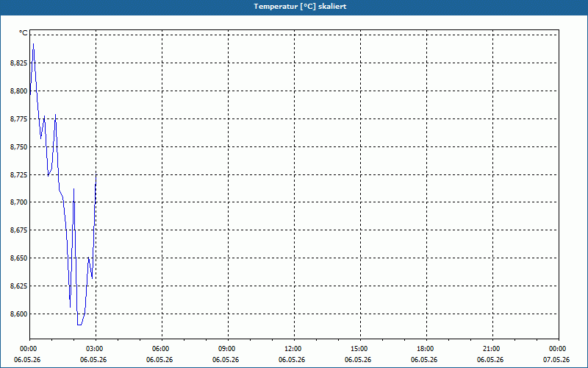Viewport: 588px width, 368px height.
Task: Click the °C unit label on the y-axis
Action: tap(24, 33)
